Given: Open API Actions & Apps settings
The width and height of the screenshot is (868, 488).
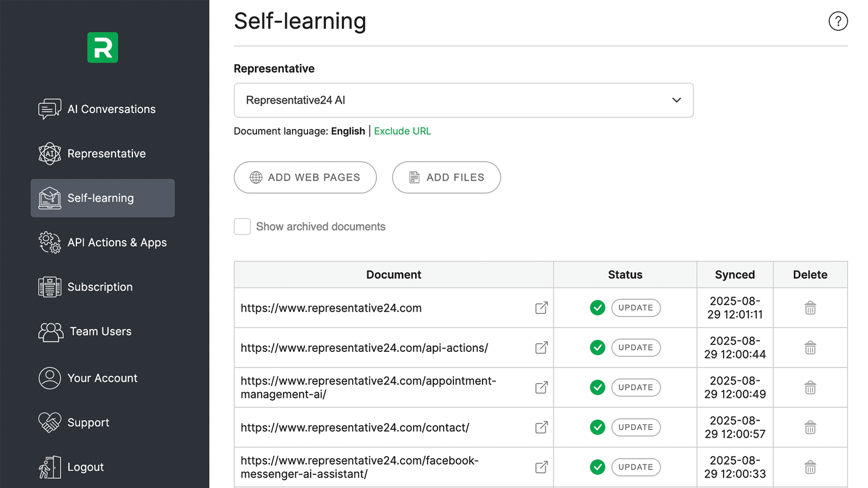Looking at the screenshot, I should [x=117, y=242].
